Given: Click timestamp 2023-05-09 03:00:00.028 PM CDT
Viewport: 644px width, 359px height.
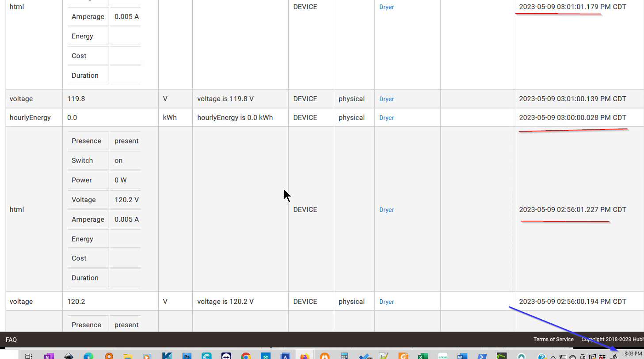Looking at the screenshot, I should 572,117.
